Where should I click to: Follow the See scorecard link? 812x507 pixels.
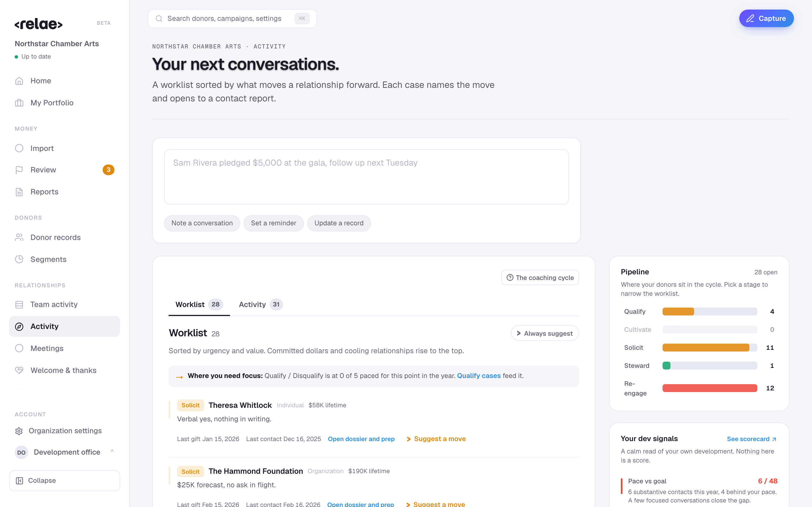752,439
